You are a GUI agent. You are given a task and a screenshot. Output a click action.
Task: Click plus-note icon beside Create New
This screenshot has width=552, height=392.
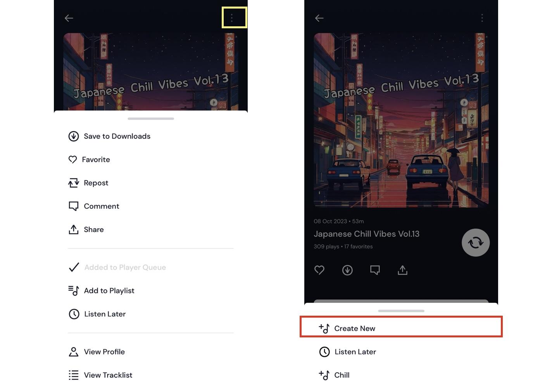(x=324, y=328)
